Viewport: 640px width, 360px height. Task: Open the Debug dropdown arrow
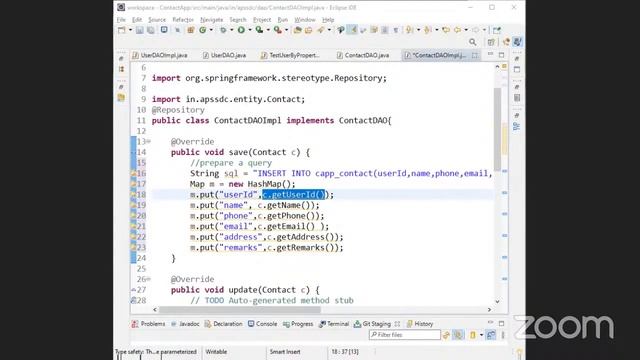[232, 30]
